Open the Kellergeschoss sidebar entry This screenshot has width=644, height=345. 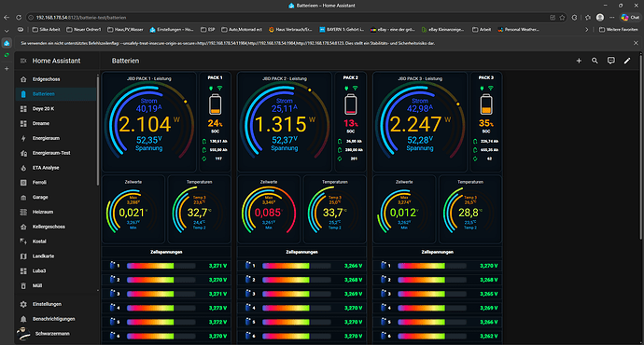click(x=56, y=227)
